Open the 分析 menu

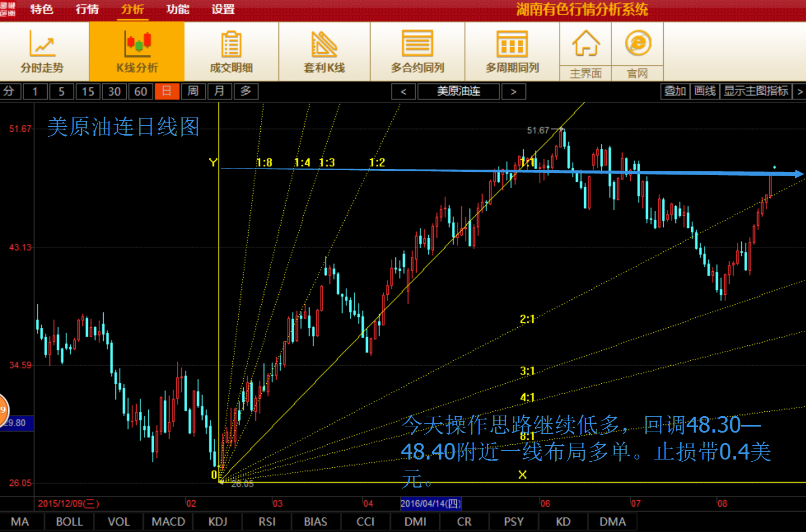(132, 9)
